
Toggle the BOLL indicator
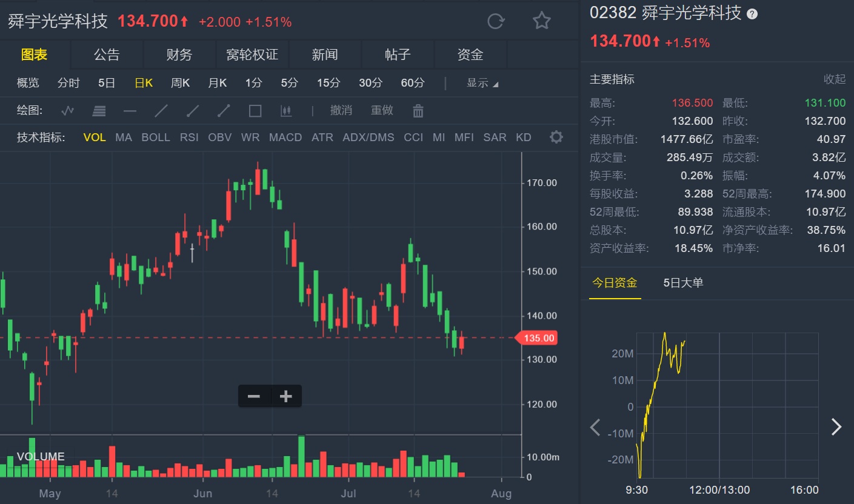click(156, 138)
